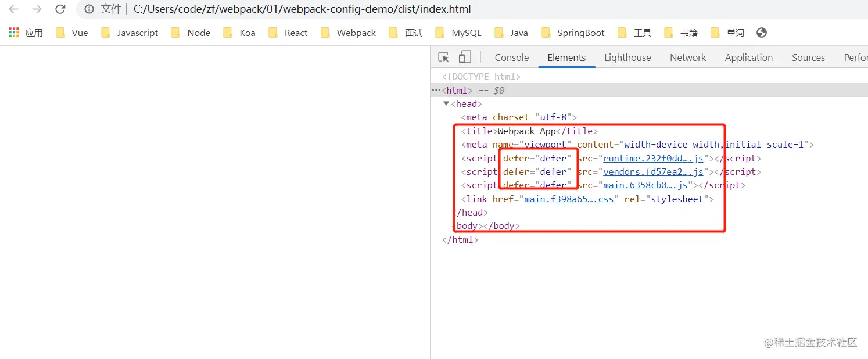Toggle the device toolbar icon

point(465,57)
